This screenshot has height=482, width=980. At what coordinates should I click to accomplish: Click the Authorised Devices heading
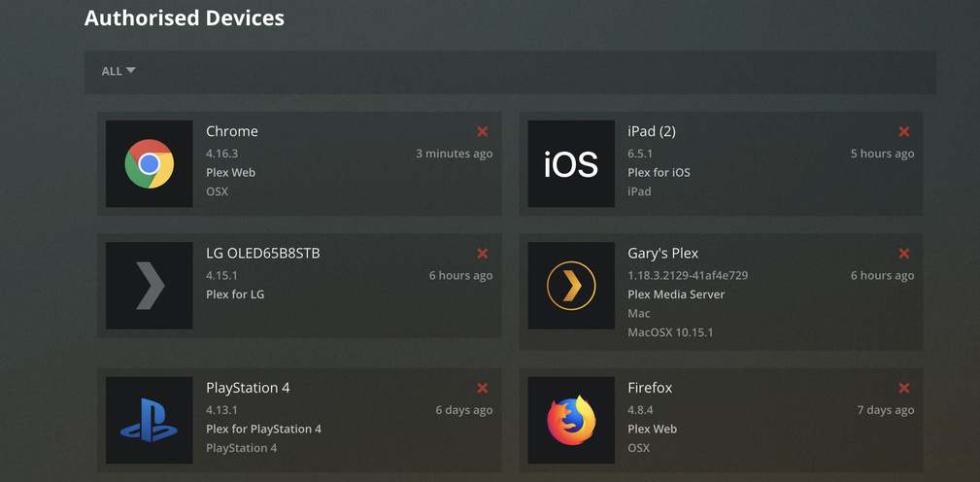185,17
